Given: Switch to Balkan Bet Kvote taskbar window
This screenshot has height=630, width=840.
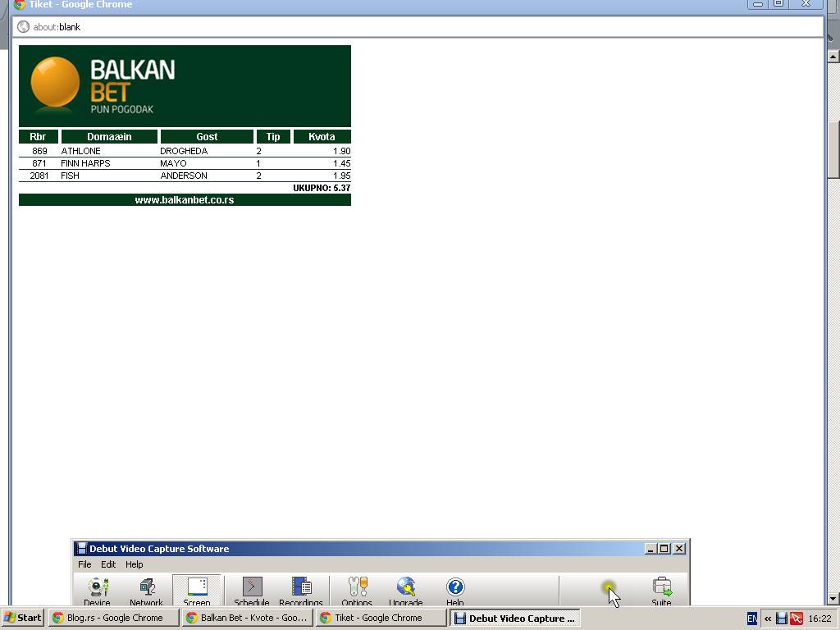Looking at the screenshot, I should coord(247,618).
